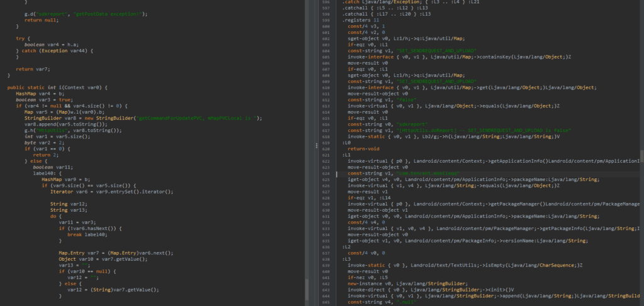Click the "return 2;" statement
Viewport: 644px width, 306px height.
[42, 155]
